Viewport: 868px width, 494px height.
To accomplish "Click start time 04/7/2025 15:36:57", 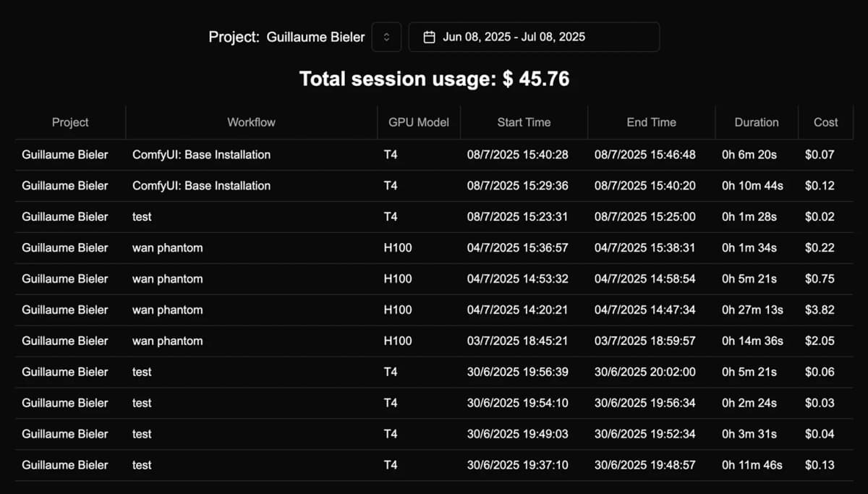I will click(x=517, y=248).
